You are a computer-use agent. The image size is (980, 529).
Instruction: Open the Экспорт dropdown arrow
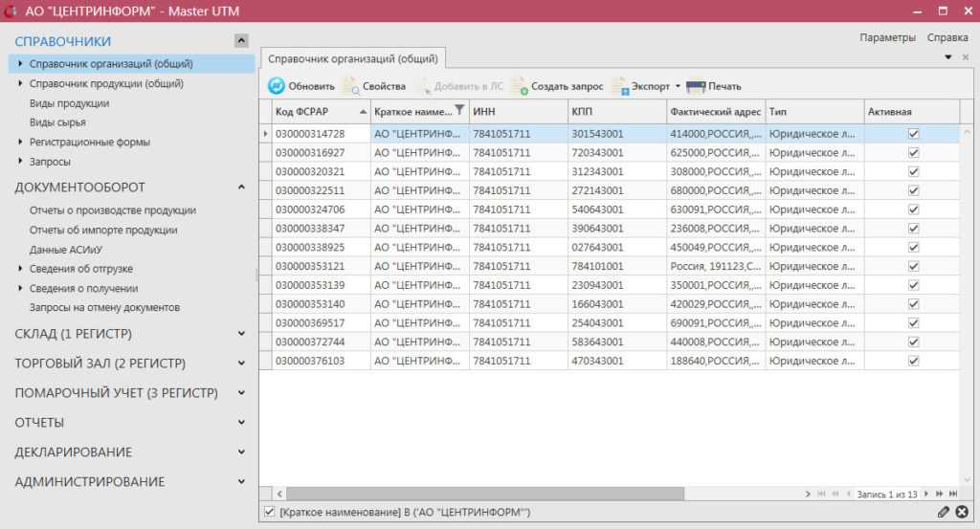coord(678,86)
